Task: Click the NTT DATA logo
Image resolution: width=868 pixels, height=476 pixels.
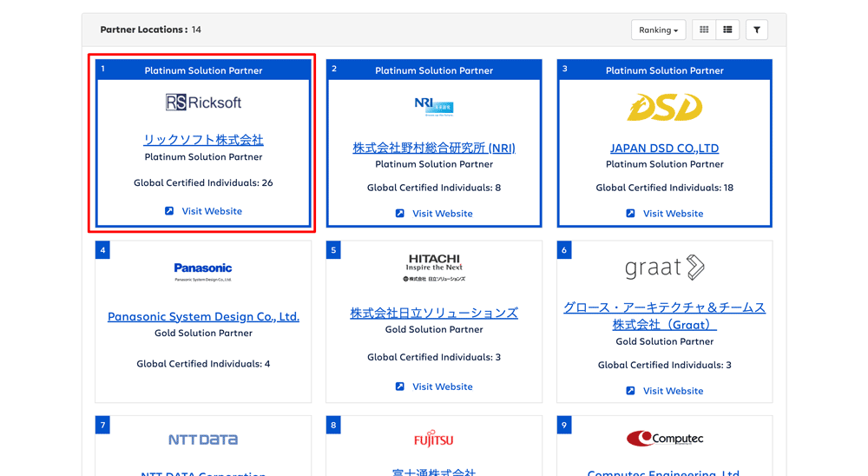Action: 203,440
